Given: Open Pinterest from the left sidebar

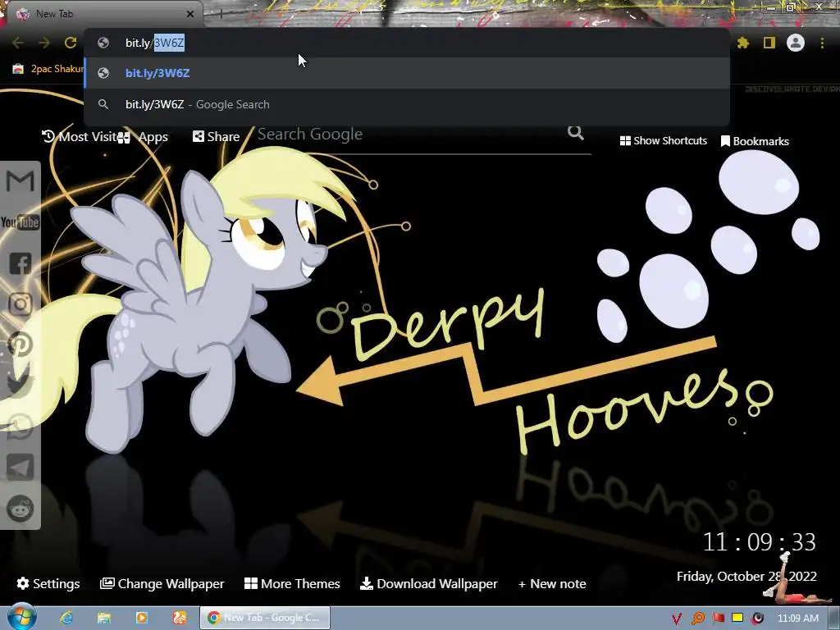Looking at the screenshot, I should click(x=21, y=345).
